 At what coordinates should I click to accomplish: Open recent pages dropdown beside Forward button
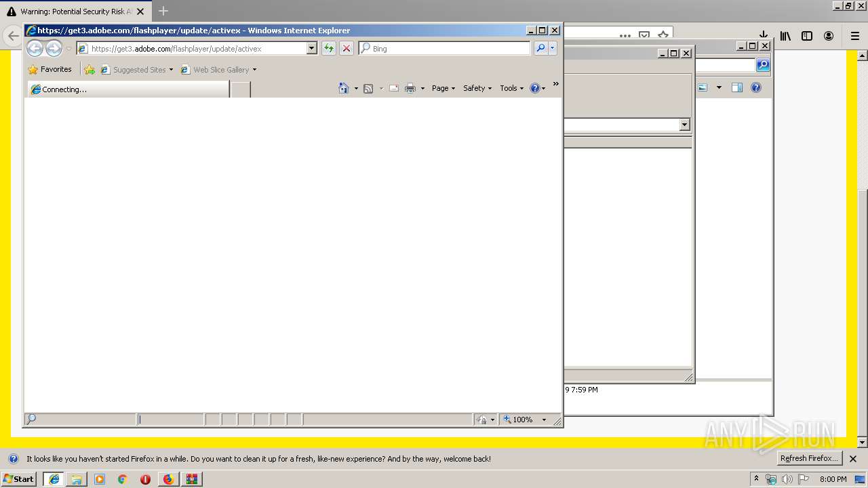tap(68, 49)
